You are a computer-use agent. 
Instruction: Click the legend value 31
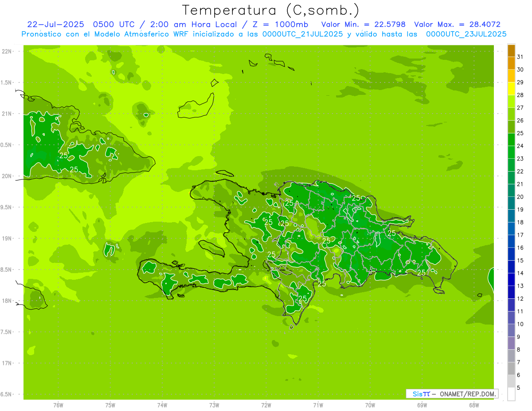(x=520, y=57)
